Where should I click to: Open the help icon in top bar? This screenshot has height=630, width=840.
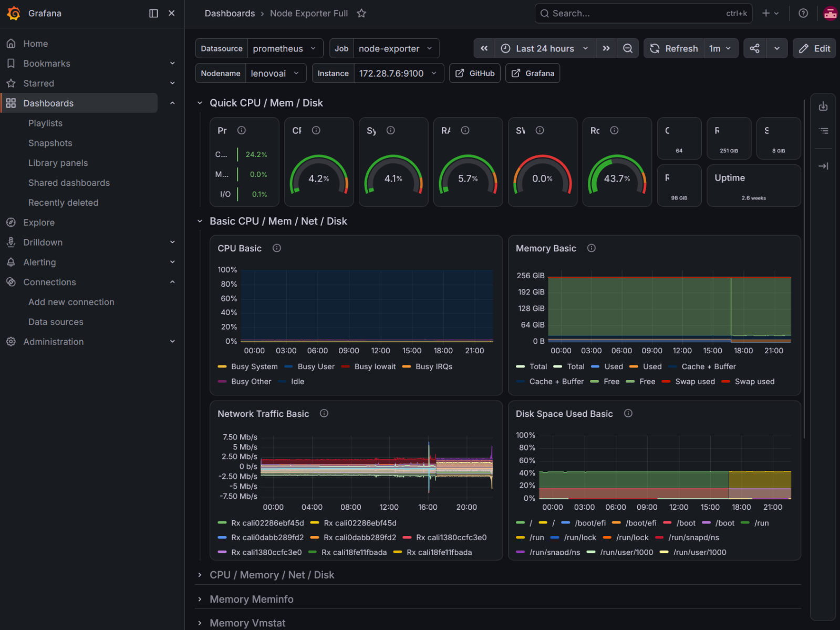pyautogui.click(x=803, y=13)
